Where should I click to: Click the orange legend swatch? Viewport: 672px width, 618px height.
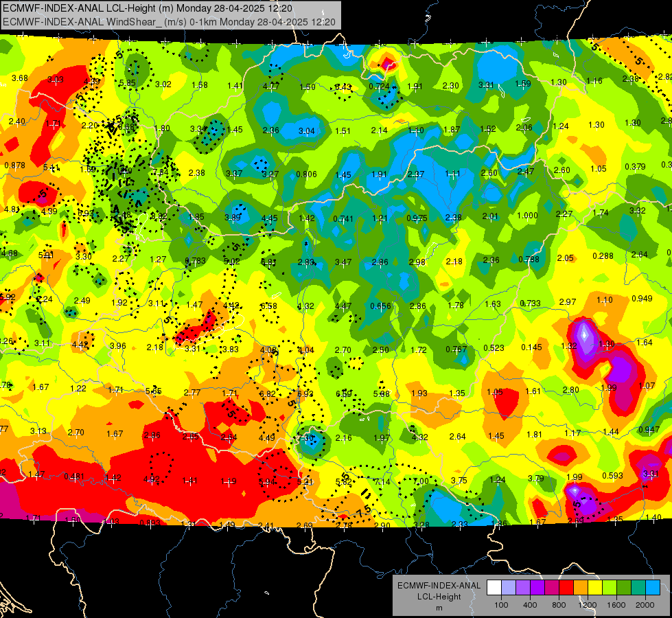point(581,587)
